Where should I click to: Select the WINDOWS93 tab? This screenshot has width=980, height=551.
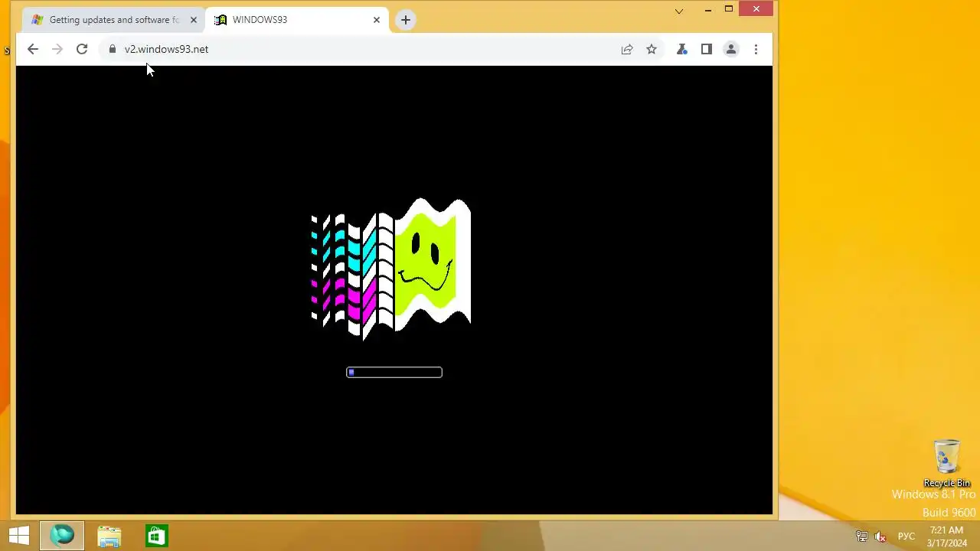[297, 20]
